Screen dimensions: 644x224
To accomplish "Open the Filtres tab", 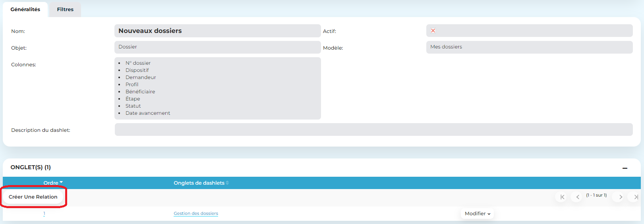I will pos(65,10).
